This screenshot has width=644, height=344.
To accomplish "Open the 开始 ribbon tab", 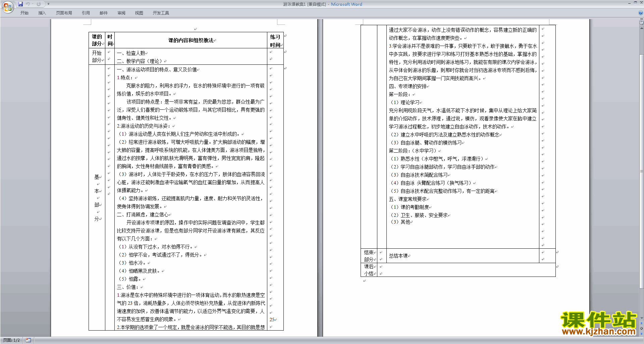I will pyautogui.click(x=24, y=13).
